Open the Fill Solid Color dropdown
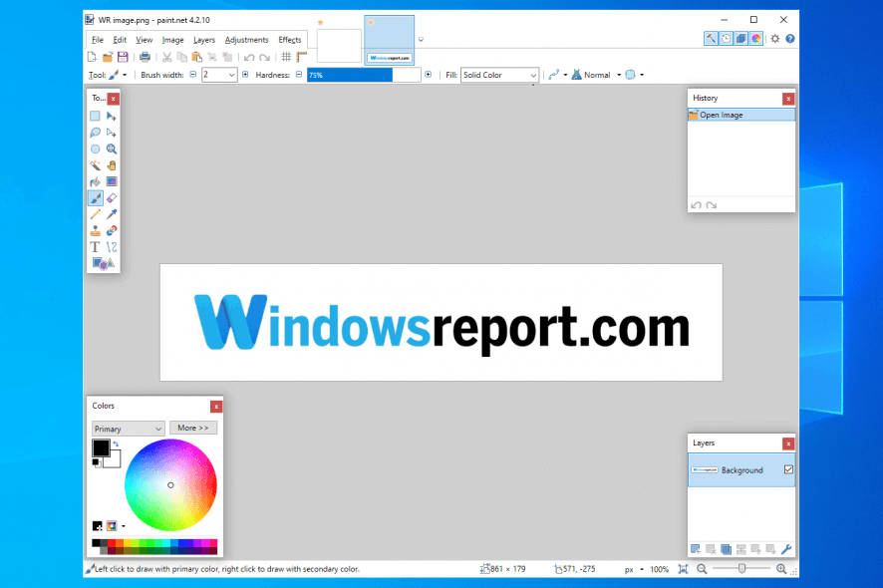 coord(499,75)
